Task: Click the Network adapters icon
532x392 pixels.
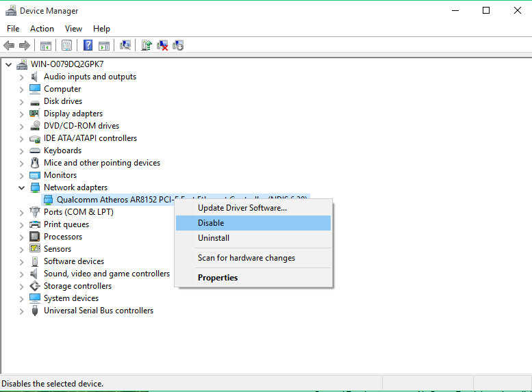Action: 35,187
